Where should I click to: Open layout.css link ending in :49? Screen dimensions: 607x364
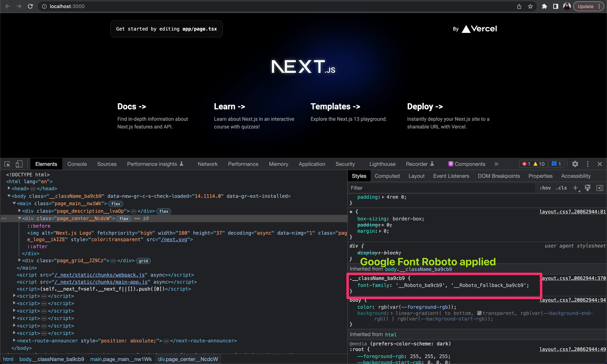572,350
